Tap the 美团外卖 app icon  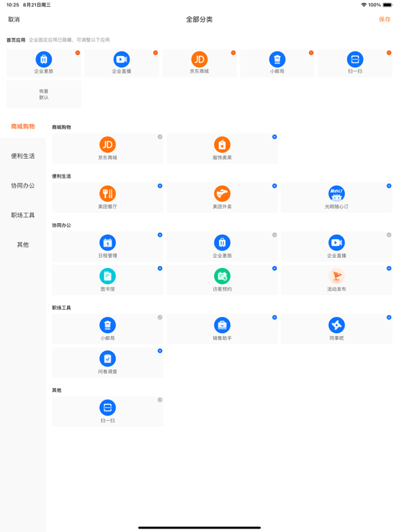tap(222, 194)
